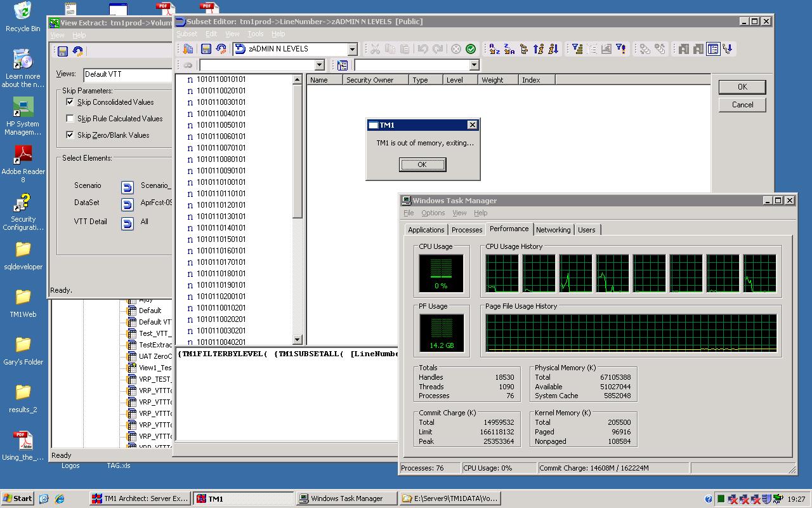The height and width of the screenshot is (508, 812).
Task: Open Task Manager's File menu
Action: tap(409, 213)
